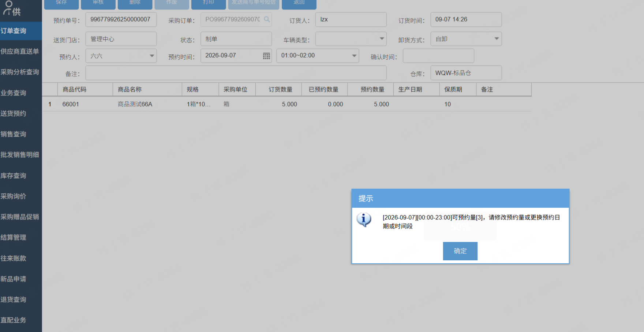Click the 预约单号 input field
The height and width of the screenshot is (332, 644).
click(x=121, y=20)
